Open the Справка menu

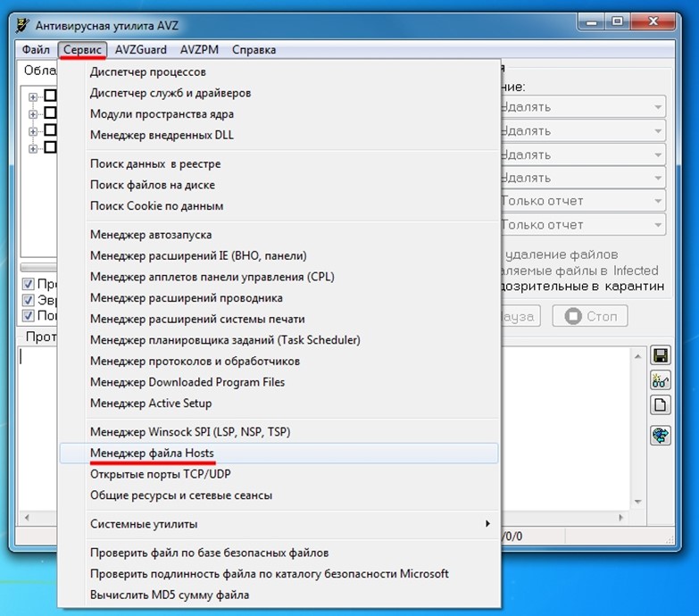click(254, 50)
